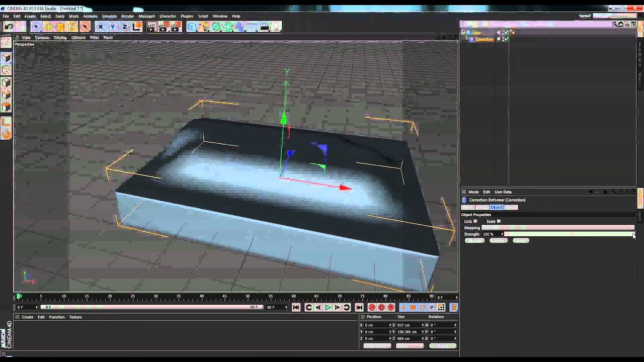The width and height of the screenshot is (644, 362).
Task: Click the timeline preview range slider
Action: tap(151, 307)
